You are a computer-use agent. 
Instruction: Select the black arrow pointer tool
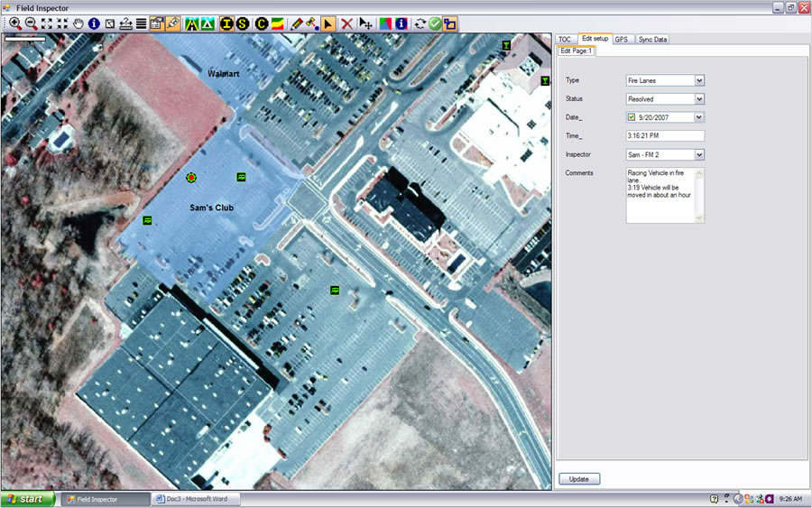point(328,23)
